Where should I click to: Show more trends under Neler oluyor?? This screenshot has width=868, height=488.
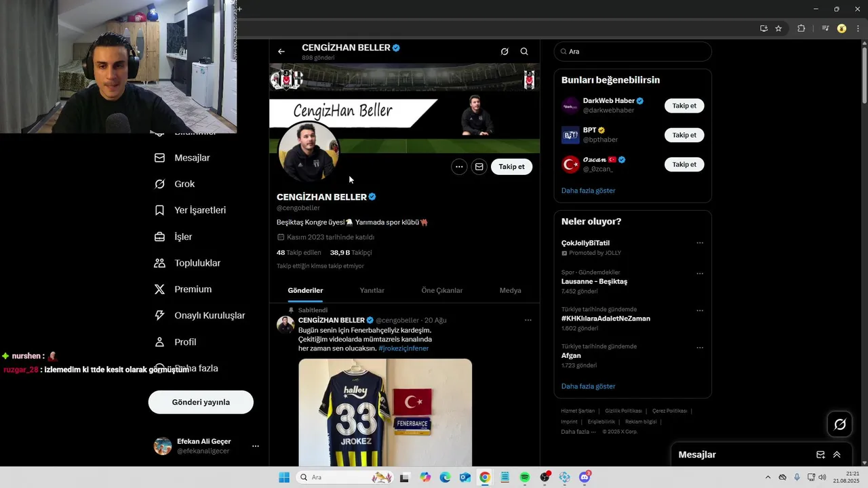588,386
